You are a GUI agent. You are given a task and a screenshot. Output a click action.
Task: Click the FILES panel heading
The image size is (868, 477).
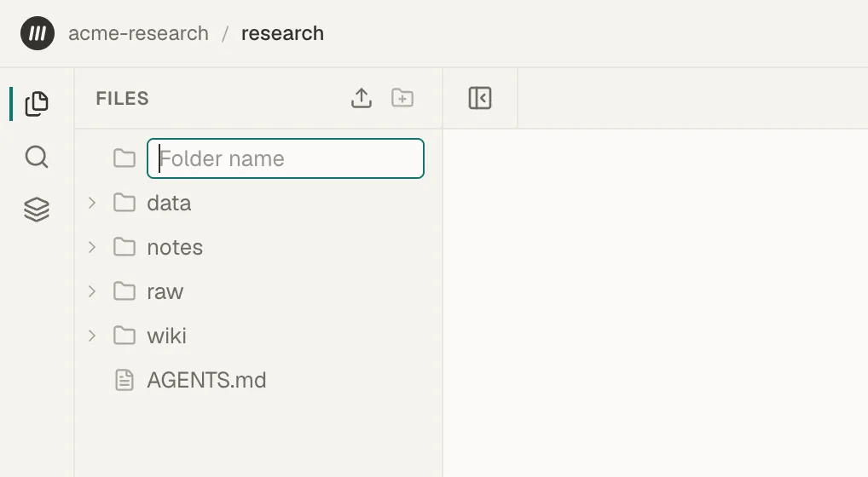coord(122,99)
